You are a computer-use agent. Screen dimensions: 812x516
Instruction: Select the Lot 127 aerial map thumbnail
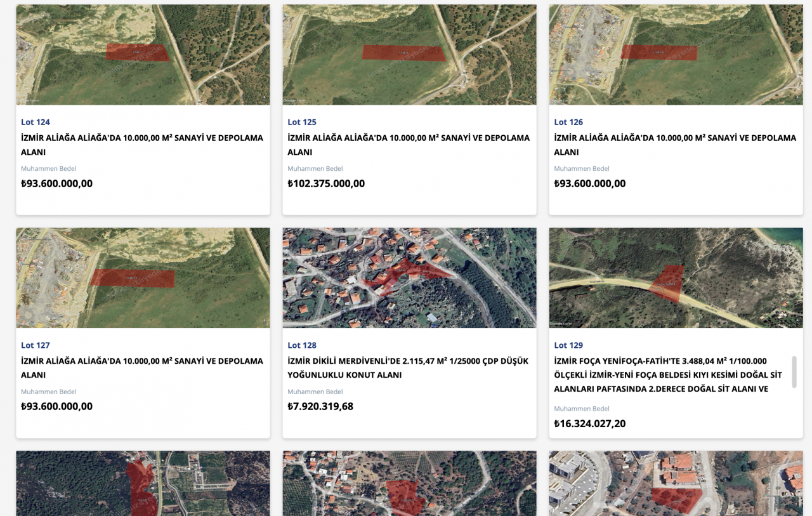pyautogui.click(x=143, y=277)
